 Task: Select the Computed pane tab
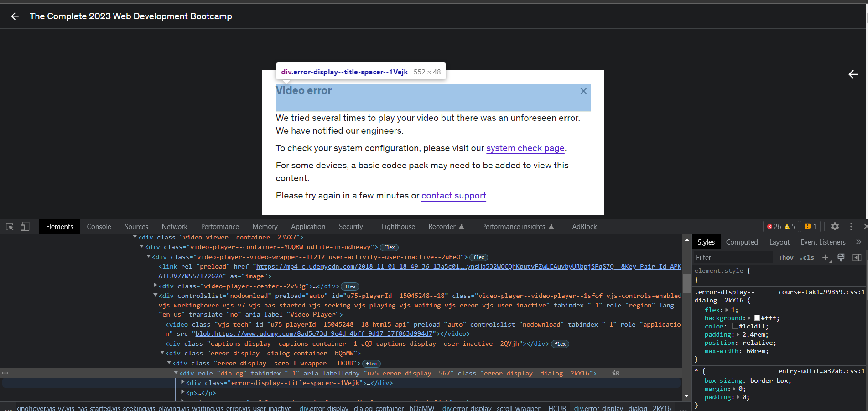[x=742, y=242]
